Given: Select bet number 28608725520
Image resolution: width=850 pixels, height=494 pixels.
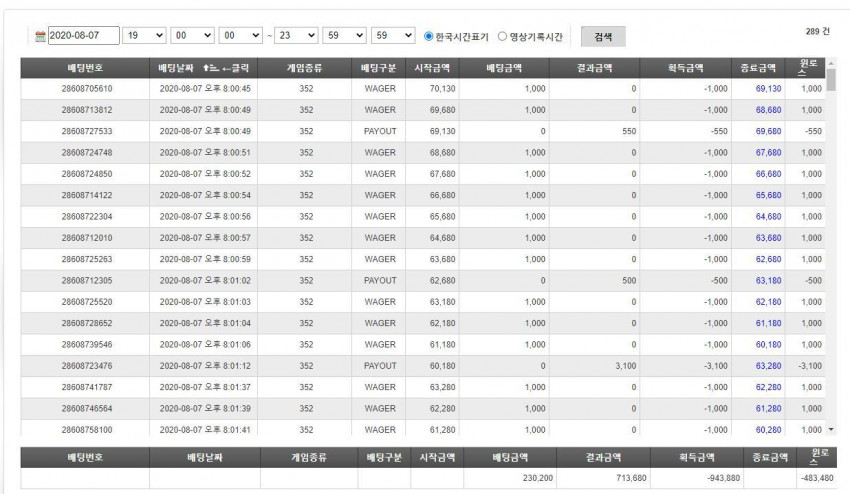Looking at the screenshot, I should point(87,302).
